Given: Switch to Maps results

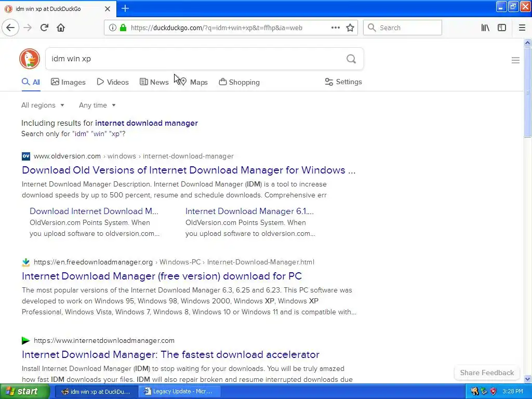Looking at the screenshot, I should 194,82.
